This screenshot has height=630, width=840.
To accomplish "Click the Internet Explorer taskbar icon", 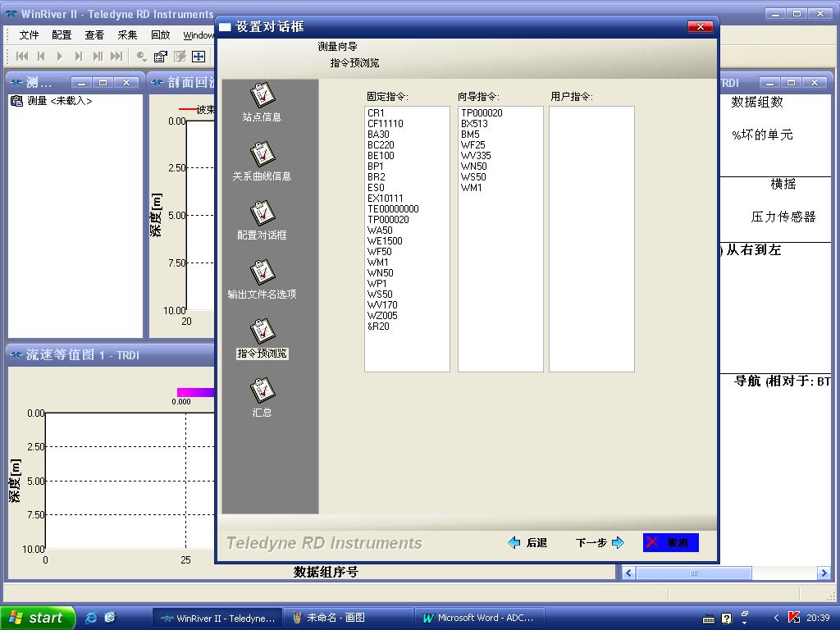I will (90, 617).
